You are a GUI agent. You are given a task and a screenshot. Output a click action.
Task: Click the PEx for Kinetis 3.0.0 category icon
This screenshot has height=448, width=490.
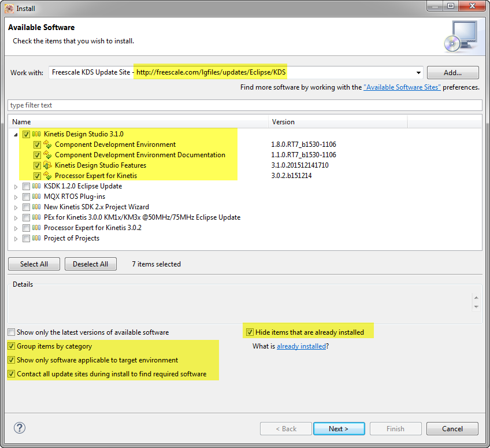(36, 217)
